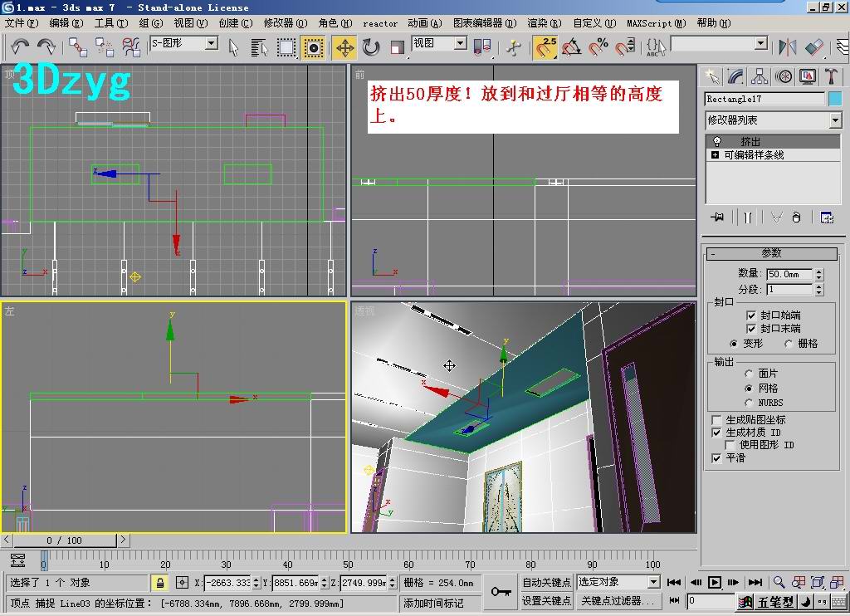Click the pin stack icon
Screen dimensions: 850x616
click(718, 218)
